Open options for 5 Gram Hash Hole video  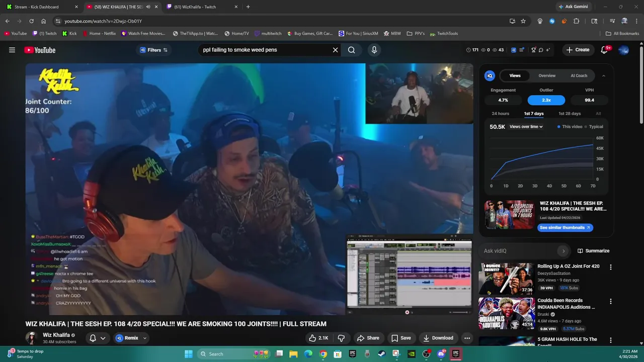(611, 340)
